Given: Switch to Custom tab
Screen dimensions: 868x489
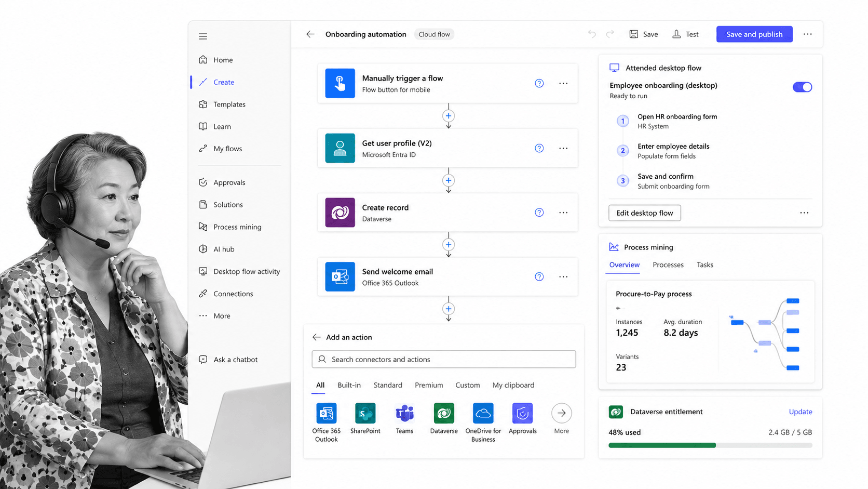Looking at the screenshot, I should click(x=468, y=385).
